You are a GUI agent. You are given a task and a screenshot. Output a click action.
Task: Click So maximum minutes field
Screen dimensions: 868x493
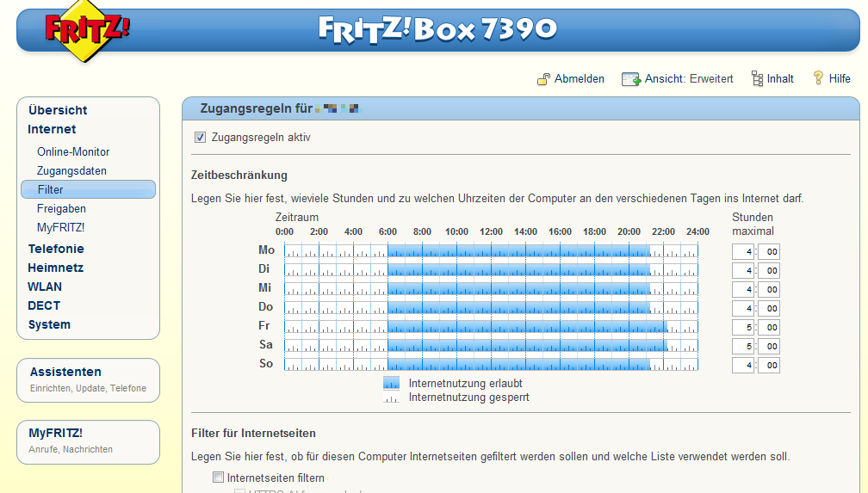(x=769, y=365)
